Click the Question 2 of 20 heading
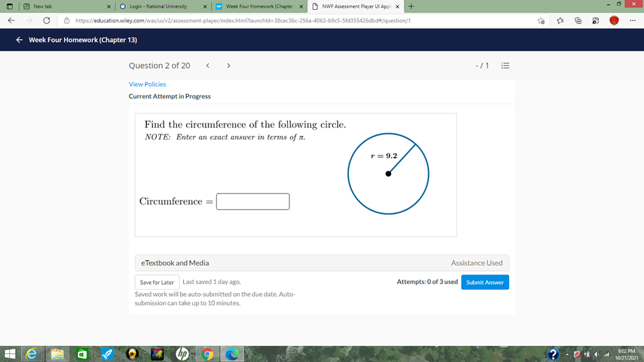644x362 pixels. click(x=159, y=66)
